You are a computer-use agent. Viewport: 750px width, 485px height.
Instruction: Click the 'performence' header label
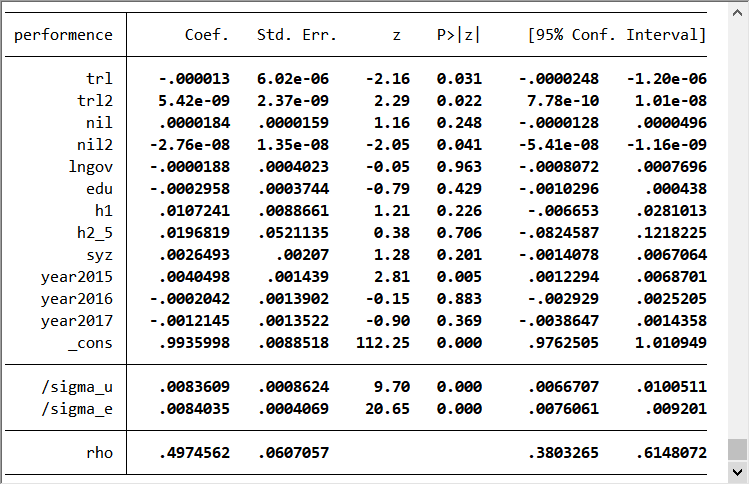tap(63, 35)
